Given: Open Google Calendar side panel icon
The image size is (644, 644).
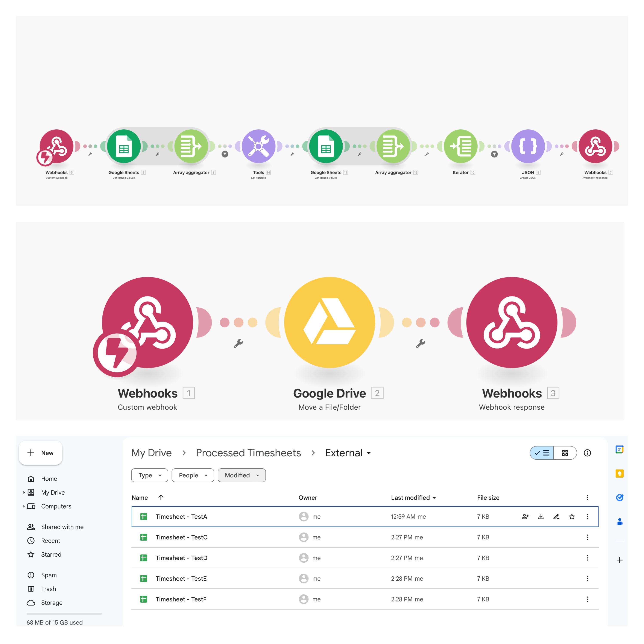Looking at the screenshot, I should tap(619, 449).
